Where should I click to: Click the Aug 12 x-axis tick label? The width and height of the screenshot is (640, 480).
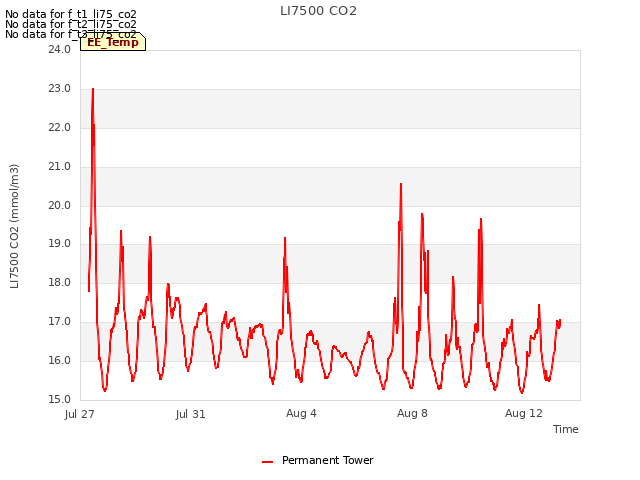[x=524, y=413]
